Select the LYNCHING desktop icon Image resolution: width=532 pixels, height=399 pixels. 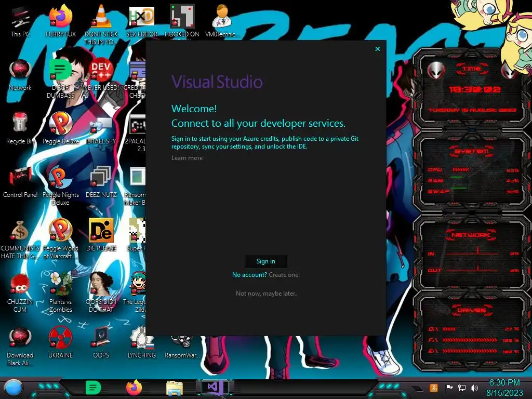click(141, 343)
